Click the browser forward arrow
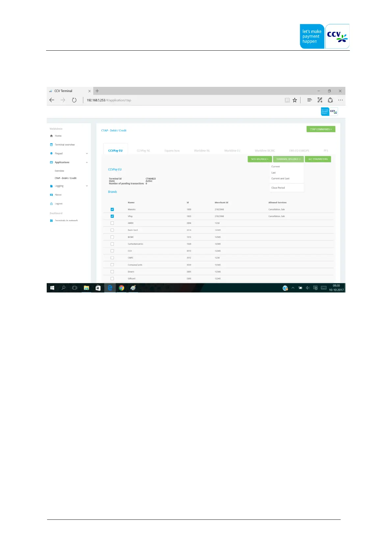Viewport: 392px width, 554px height. point(63,100)
